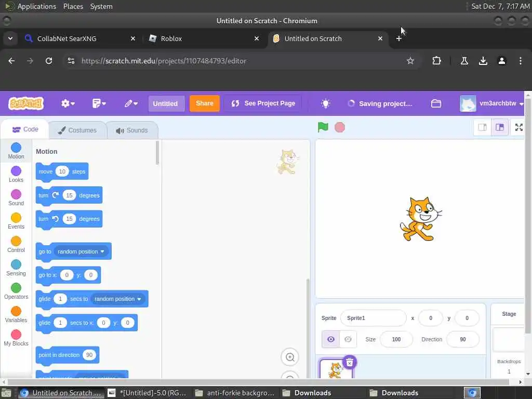This screenshot has width=532, height=399.
Task: Select My Blocks category
Action: [16, 338]
